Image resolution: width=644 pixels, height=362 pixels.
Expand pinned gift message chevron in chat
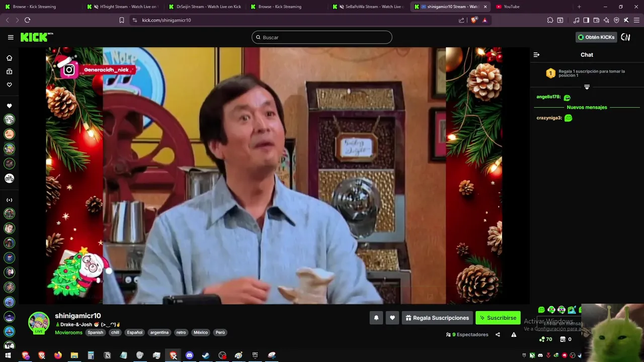click(587, 87)
